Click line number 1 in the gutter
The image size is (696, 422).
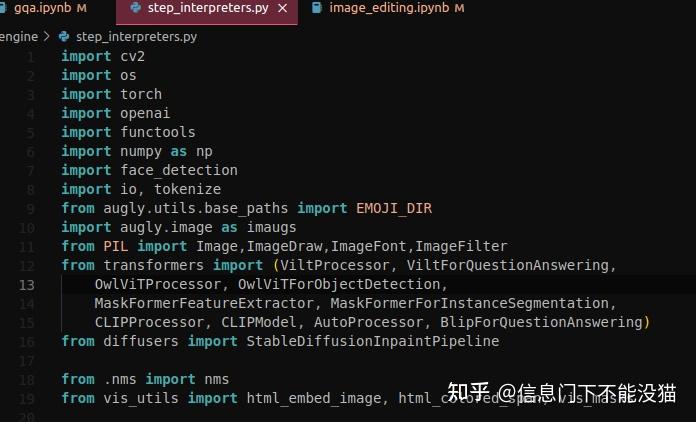point(31,57)
